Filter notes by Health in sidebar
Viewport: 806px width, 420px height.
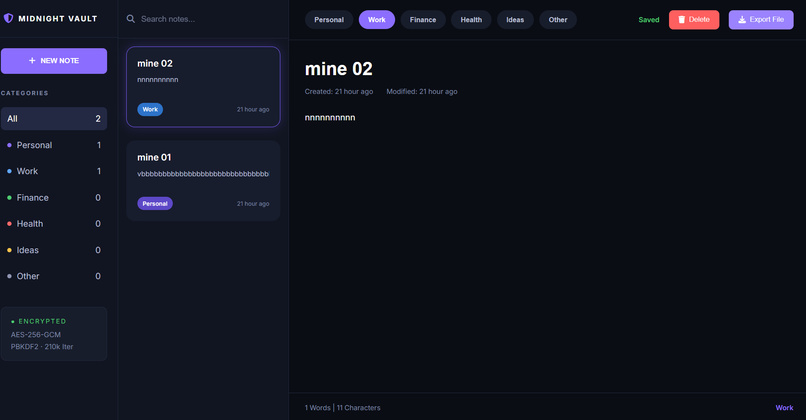point(54,224)
